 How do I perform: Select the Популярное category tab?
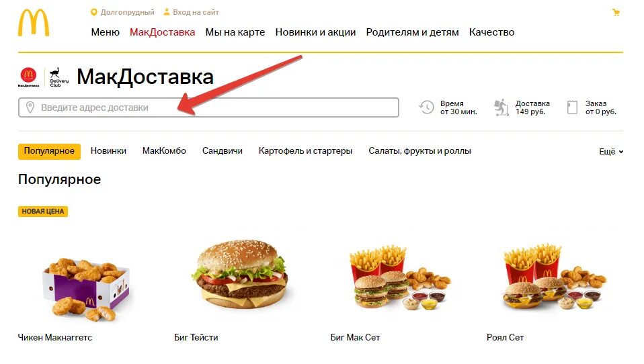(49, 151)
